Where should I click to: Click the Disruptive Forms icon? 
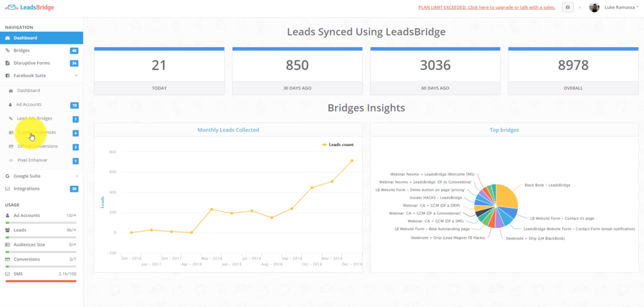pos(8,64)
